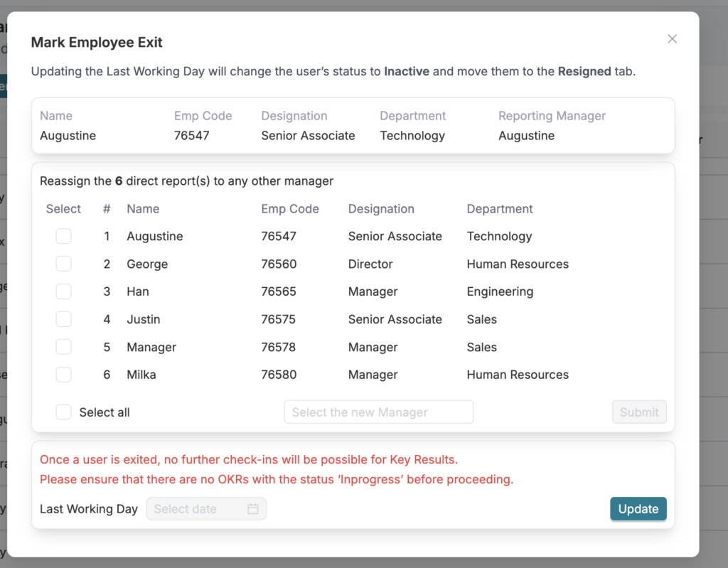Click the # column header
This screenshot has width=728, height=568.
coord(107,209)
